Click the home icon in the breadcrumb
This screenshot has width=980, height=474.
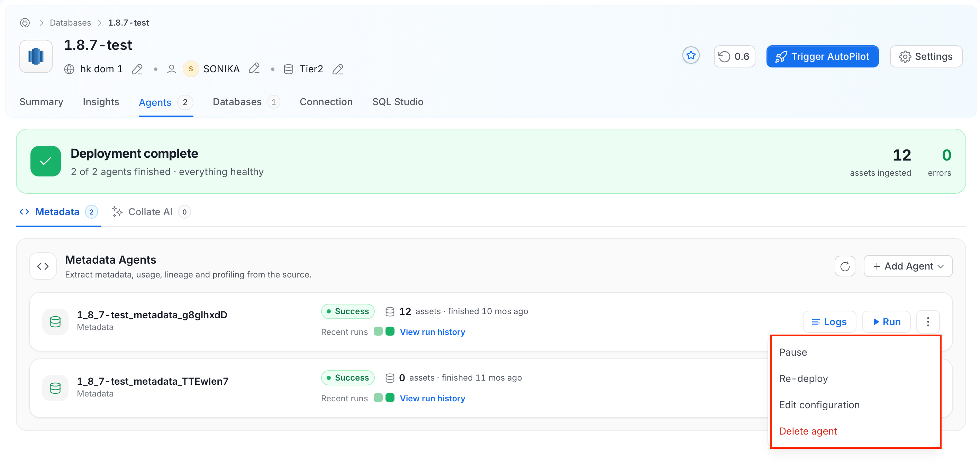(25, 23)
